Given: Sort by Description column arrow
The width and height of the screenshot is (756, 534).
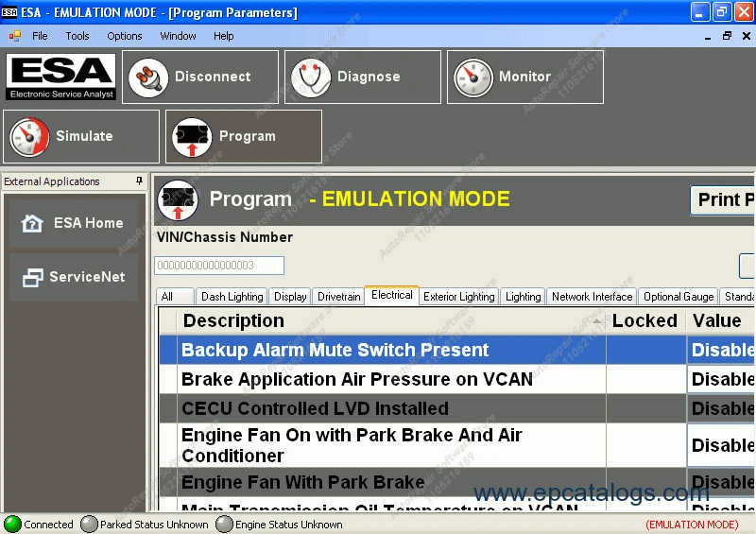Looking at the screenshot, I should coord(597,320).
